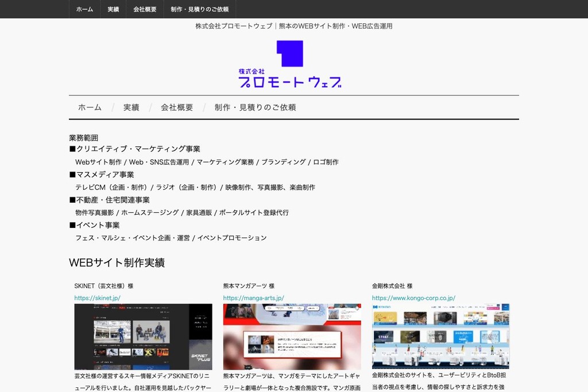This screenshot has height=392, width=588.
Task: Click ■不動産・住宅関連事業 heading
Action: coord(110,200)
